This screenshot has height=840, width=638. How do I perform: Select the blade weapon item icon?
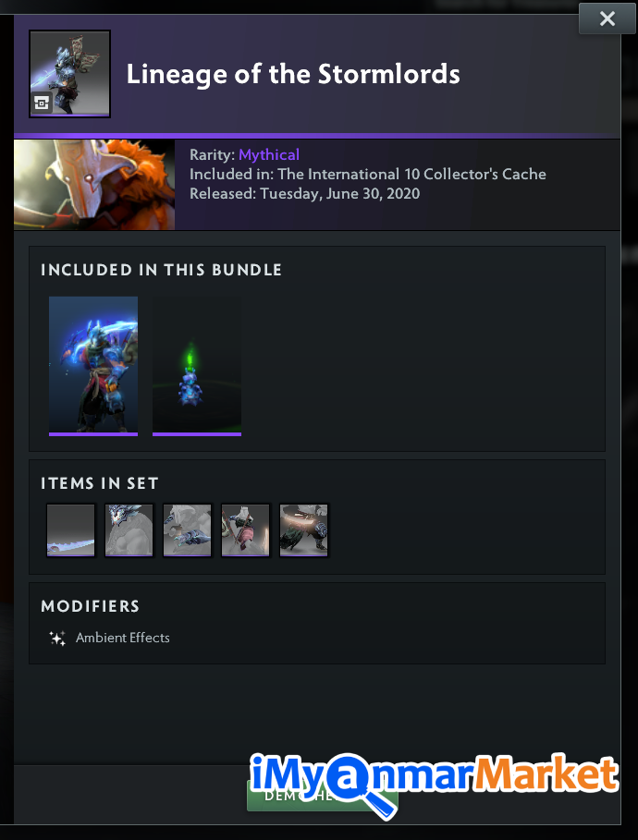71,530
